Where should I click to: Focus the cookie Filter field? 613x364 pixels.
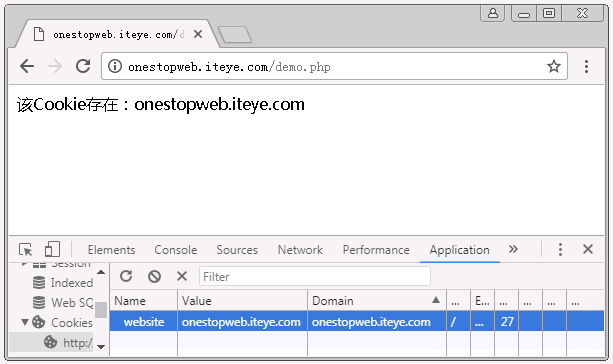pos(315,276)
